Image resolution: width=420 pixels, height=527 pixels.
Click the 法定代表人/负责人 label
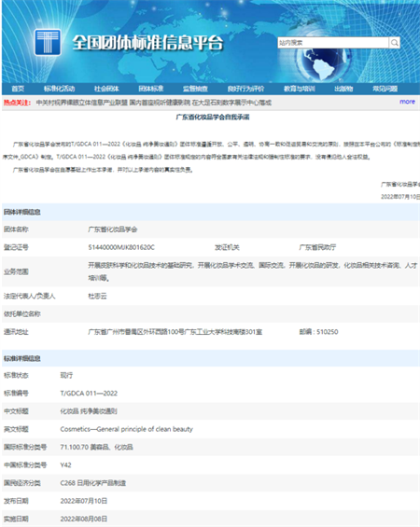tap(30, 296)
